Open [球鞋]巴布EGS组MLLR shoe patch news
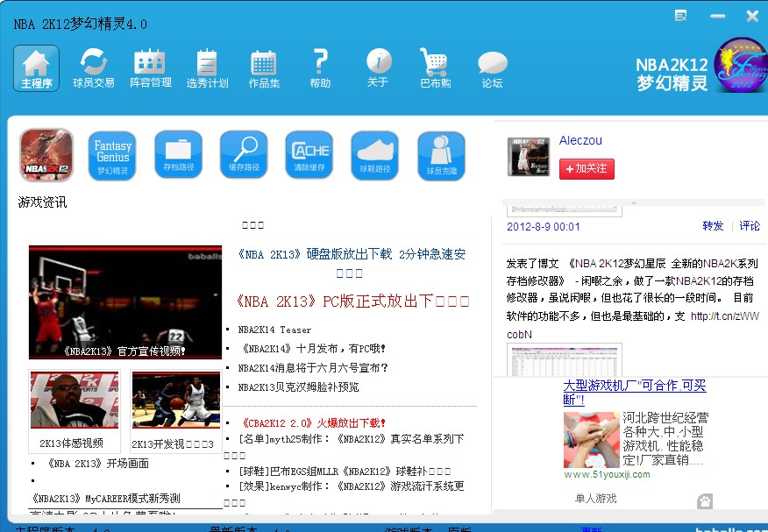768x532 pixels. [x=345, y=472]
